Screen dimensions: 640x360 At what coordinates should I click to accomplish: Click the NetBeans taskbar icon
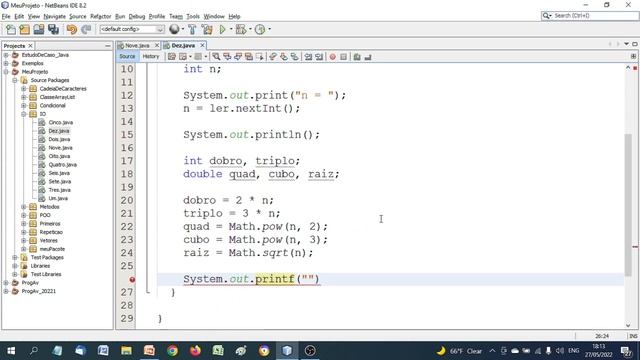[x=287, y=351]
